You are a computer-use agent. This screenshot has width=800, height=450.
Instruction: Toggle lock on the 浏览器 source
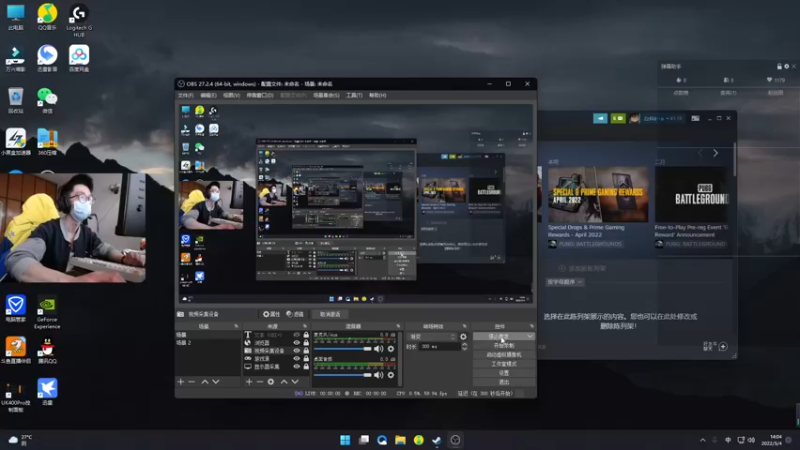[x=306, y=343]
